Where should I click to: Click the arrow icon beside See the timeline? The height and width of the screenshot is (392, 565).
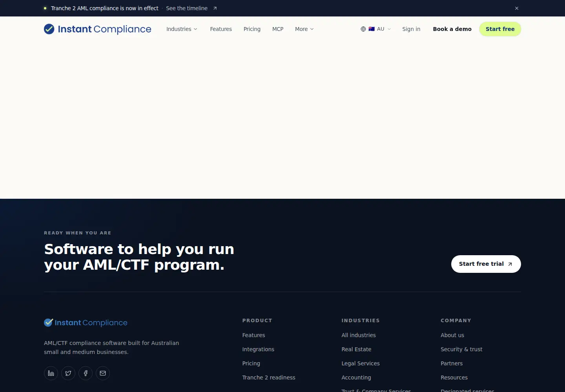(x=215, y=8)
